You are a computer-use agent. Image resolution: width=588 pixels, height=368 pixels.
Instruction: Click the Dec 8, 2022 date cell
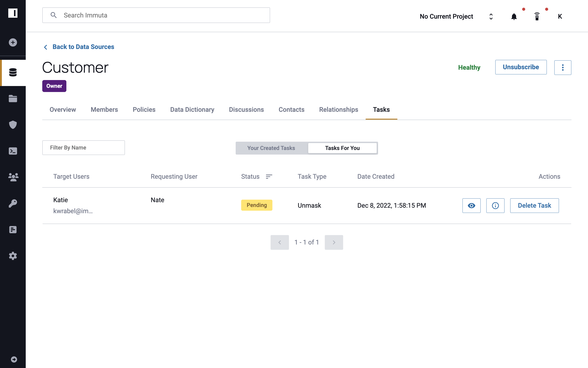(391, 206)
